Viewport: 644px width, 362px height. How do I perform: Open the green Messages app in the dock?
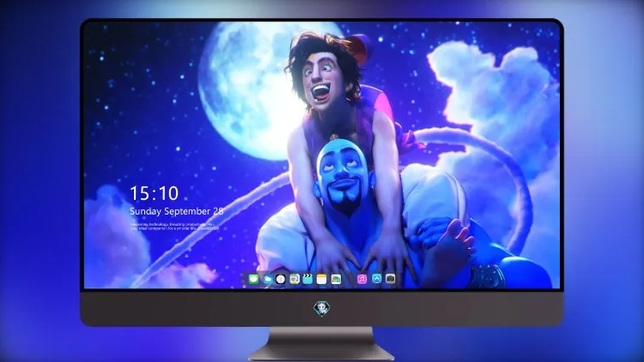pos(254,279)
